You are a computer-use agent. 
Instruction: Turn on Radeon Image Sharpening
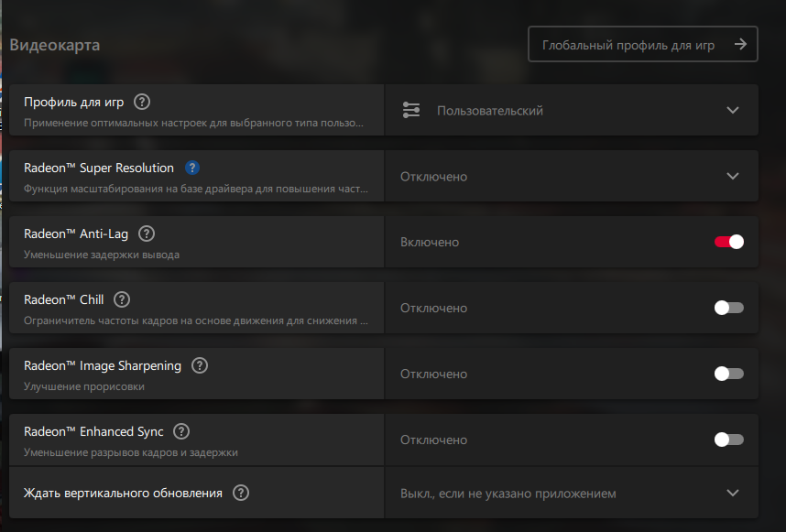[729, 374]
